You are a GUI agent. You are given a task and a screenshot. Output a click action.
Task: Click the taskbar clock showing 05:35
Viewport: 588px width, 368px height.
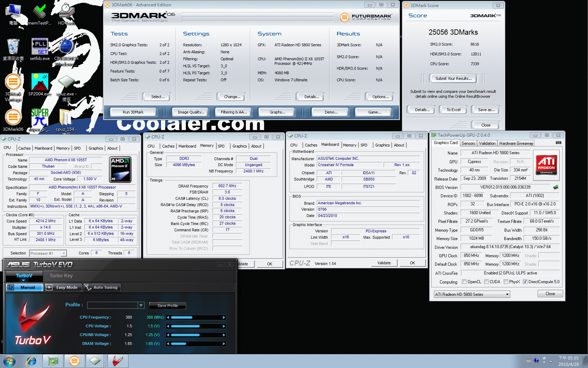(x=568, y=361)
